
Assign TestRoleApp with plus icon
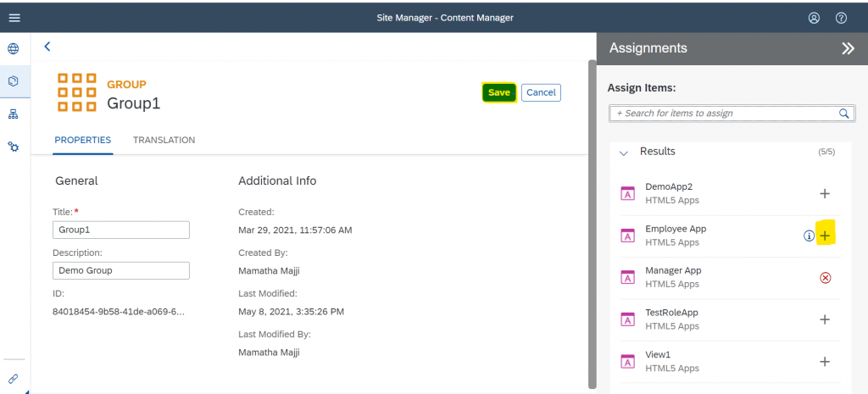[824, 319]
